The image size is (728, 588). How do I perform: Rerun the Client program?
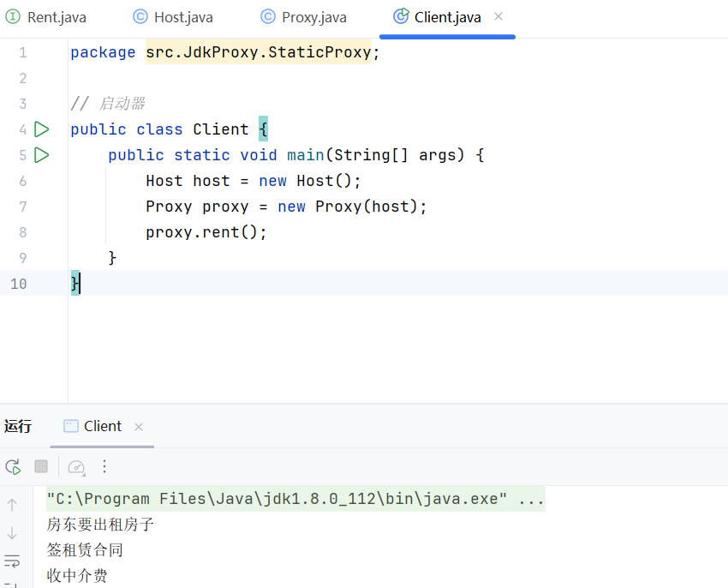[x=13, y=466]
